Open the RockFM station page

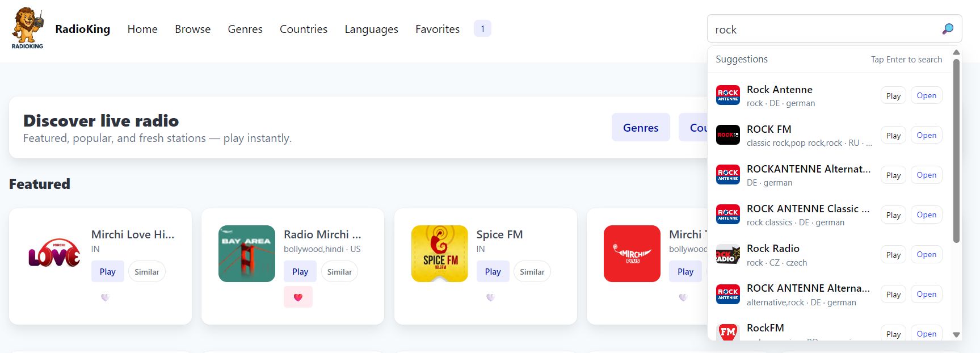[x=926, y=333]
